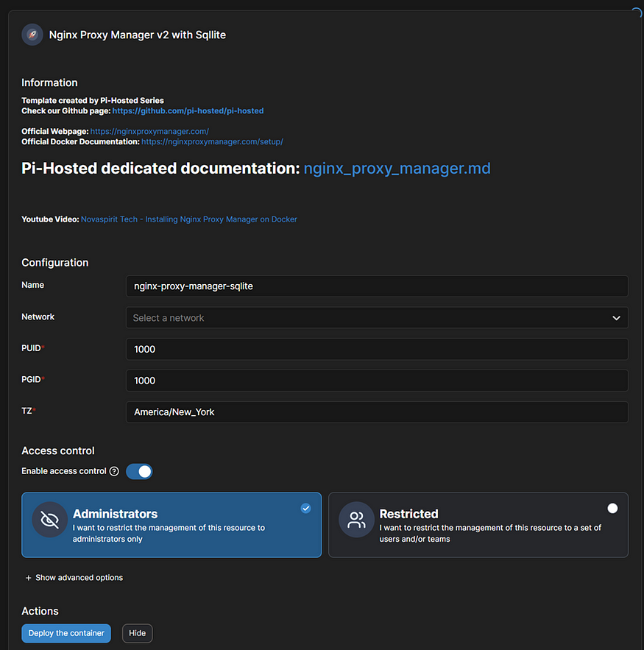Click the Restricted card description text
644x650 pixels.
pos(490,533)
